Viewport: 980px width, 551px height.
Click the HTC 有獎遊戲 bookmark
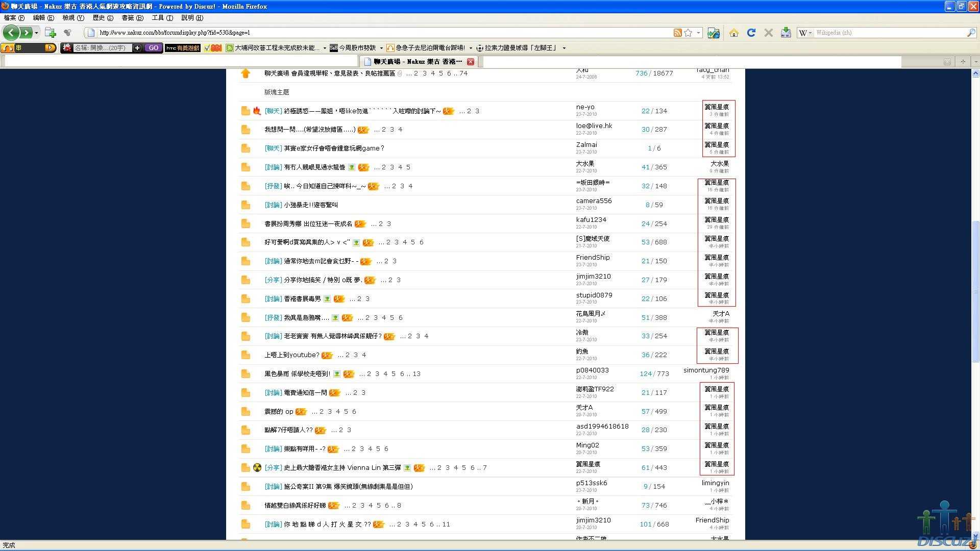pos(183,48)
